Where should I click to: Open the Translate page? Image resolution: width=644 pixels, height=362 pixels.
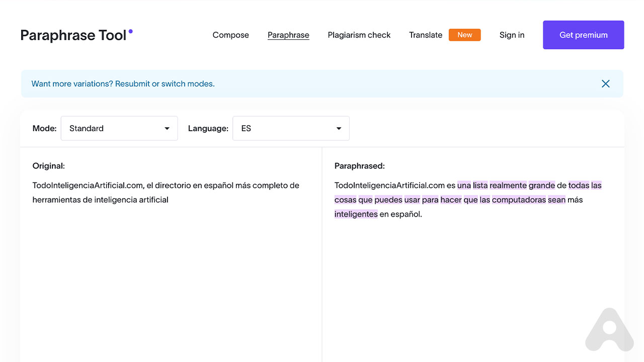pyautogui.click(x=425, y=35)
